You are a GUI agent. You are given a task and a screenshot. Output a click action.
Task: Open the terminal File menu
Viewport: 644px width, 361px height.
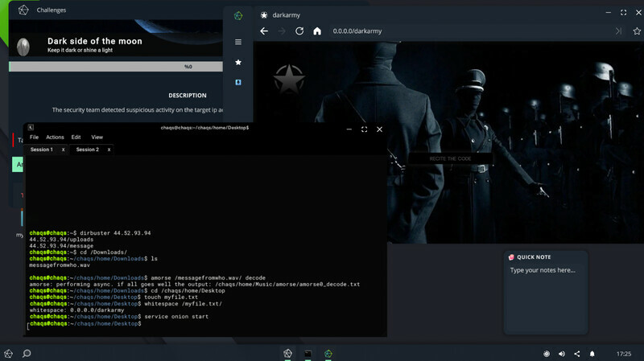34,137
